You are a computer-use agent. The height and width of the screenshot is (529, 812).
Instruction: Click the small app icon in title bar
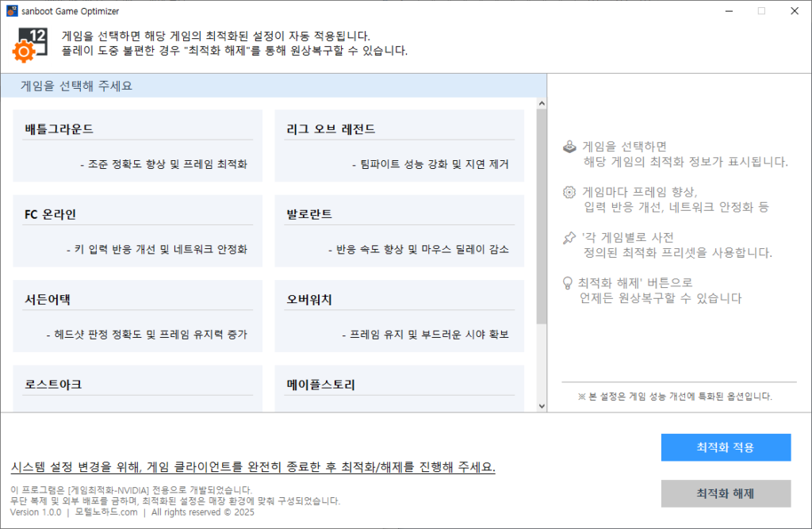click(10, 10)
